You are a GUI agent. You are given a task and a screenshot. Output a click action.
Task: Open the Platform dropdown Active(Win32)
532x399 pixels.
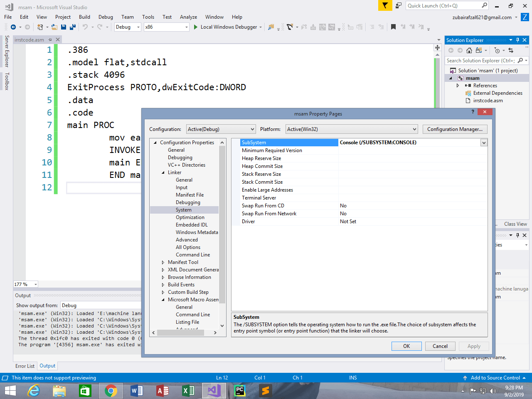pyautogui.click(x=352, y=129)
